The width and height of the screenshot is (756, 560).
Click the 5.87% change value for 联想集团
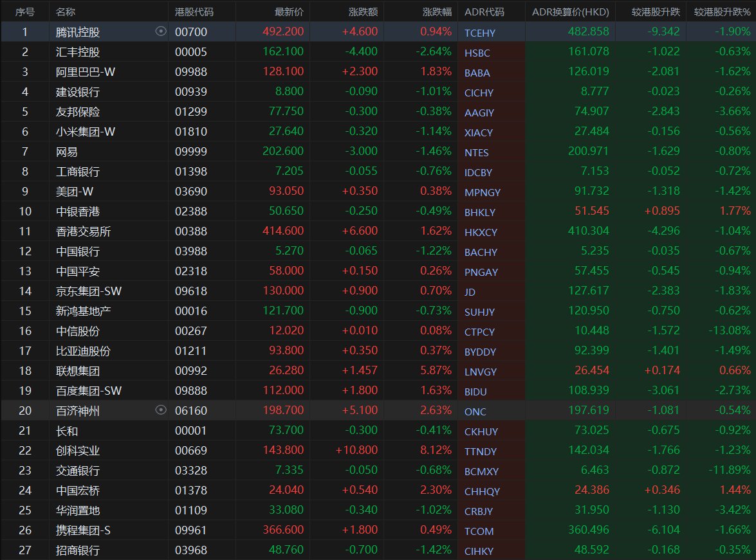click(436, 370)
